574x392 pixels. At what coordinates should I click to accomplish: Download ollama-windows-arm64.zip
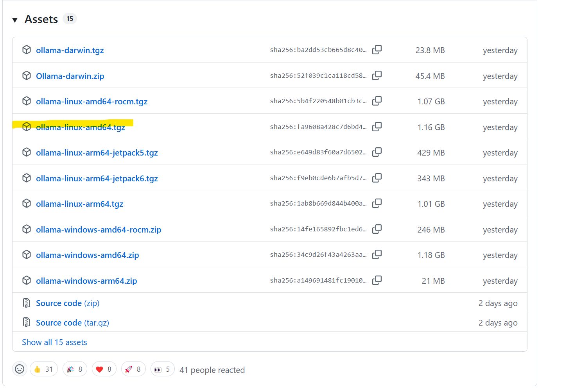86,281
